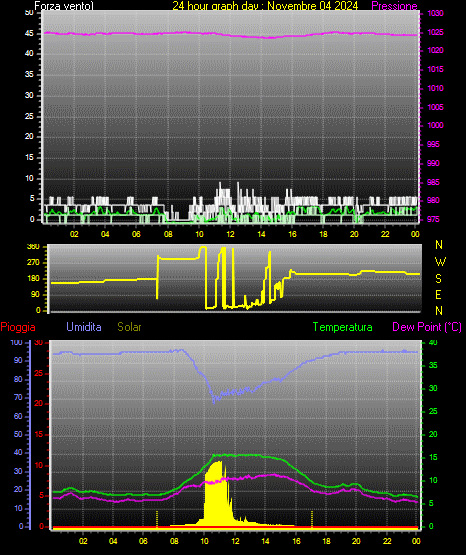Click the red 15 rain axis value
466x555 pixels.
[39, 434]
